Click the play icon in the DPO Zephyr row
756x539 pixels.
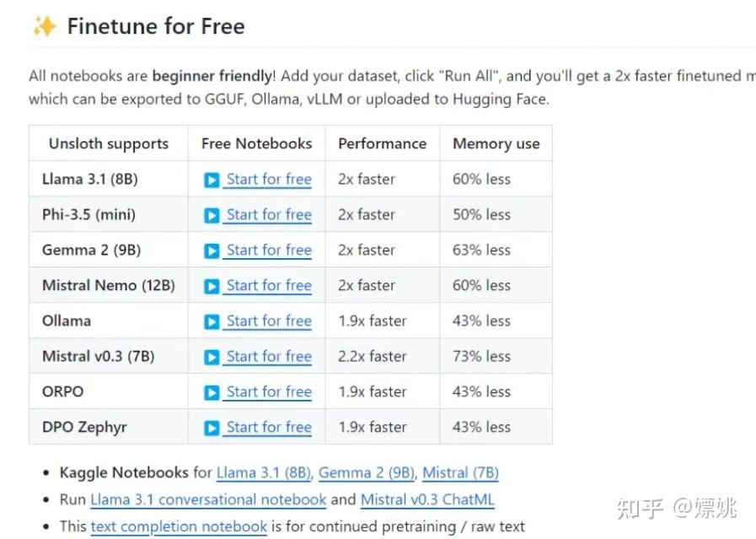tap(212, 428)
